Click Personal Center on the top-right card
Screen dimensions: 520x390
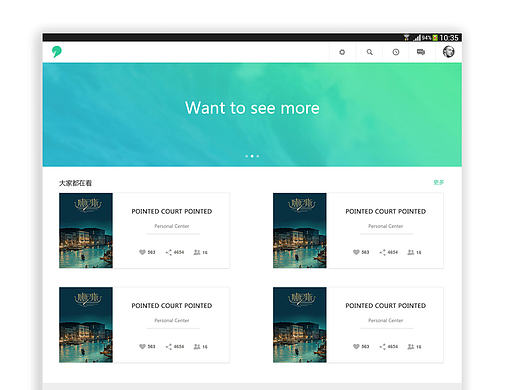tap(386, 226)
